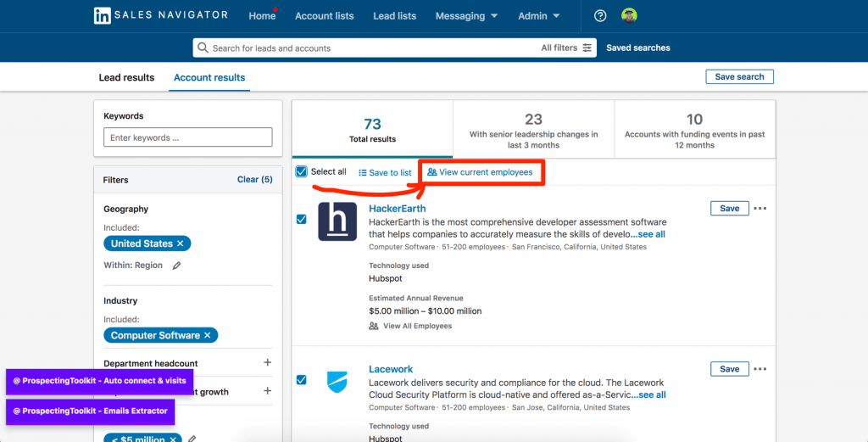Show senior leadership changes results

click(533, 130)
